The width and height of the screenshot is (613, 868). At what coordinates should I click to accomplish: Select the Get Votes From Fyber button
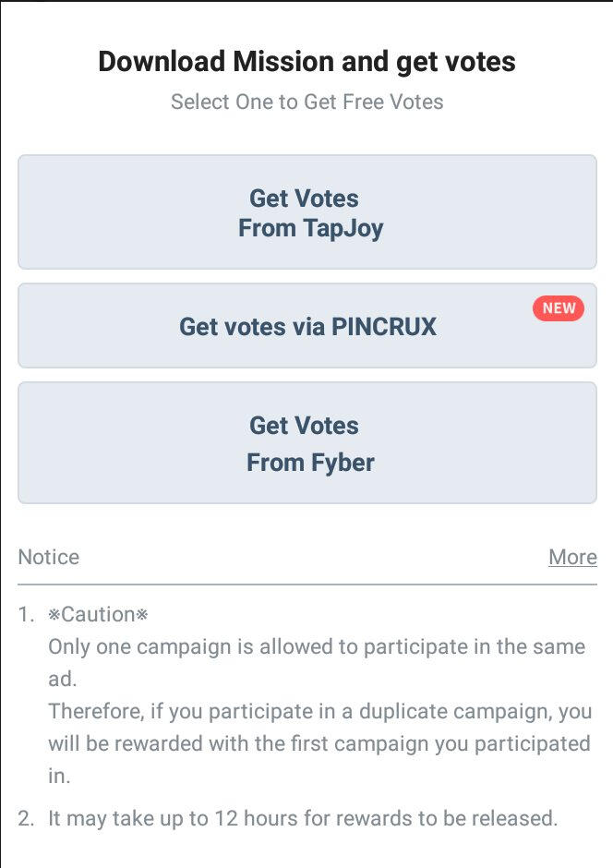coord(306,443)
